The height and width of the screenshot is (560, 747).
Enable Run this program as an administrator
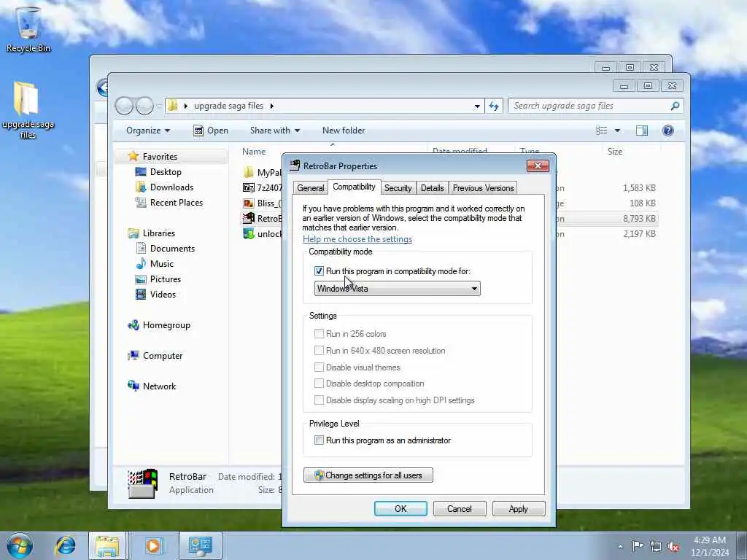(x=320, y=440)
